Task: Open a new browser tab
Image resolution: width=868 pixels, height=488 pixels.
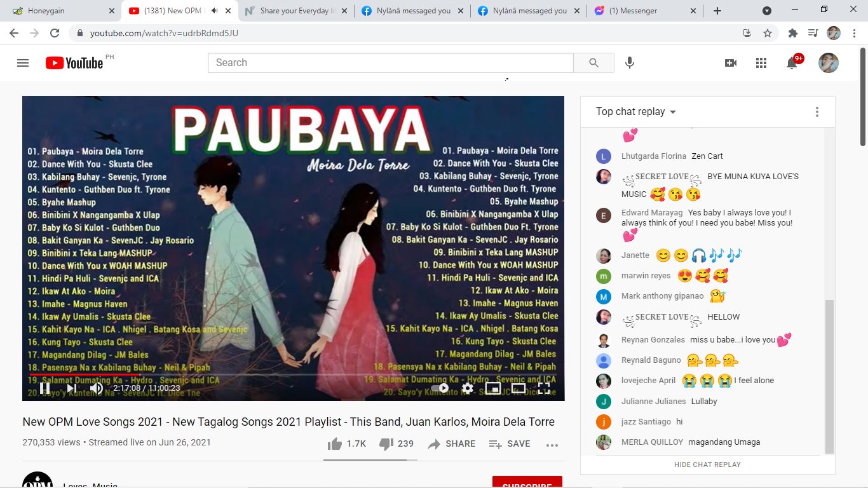Action: pyautogui.click(x=717, y=11)
